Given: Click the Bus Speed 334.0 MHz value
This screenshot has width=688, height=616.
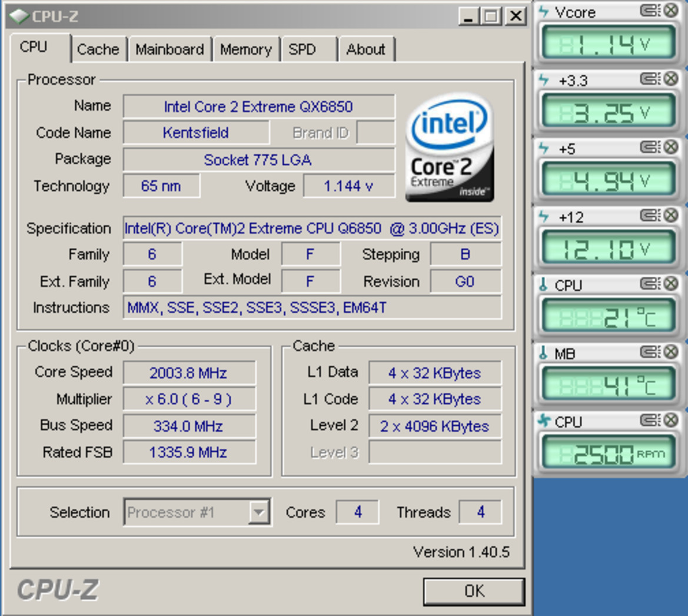Looking at the screenshot, I should [189, 426].
